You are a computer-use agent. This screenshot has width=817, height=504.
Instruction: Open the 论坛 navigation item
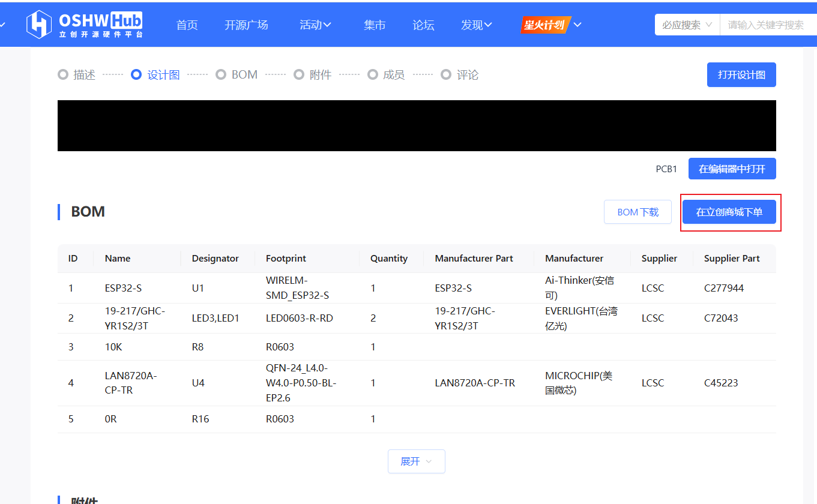(x=423, y=25)
